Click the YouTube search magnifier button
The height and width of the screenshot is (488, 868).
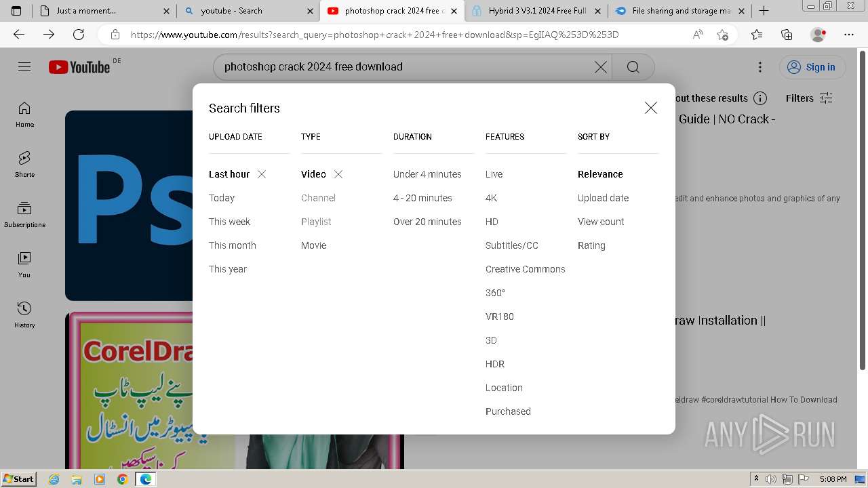(633, 67)
